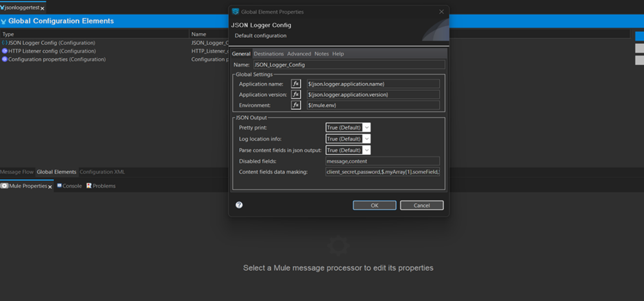Click fx button next to Application version
This screenshot has width=644, height=301.
[296, 95]
